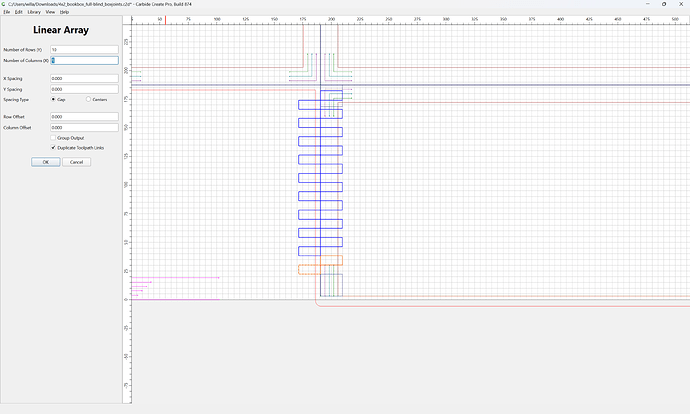This screenshot has width=690, height=414.
Task: Click the Row Offset input field
Action: [84, 117]
